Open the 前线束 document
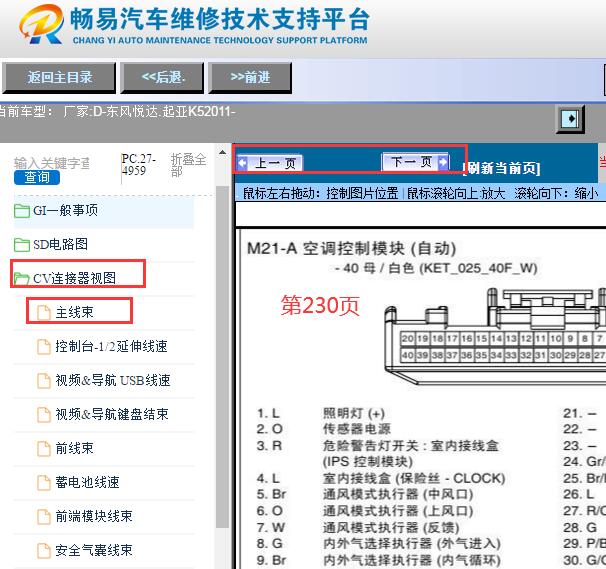 [75, 448]
